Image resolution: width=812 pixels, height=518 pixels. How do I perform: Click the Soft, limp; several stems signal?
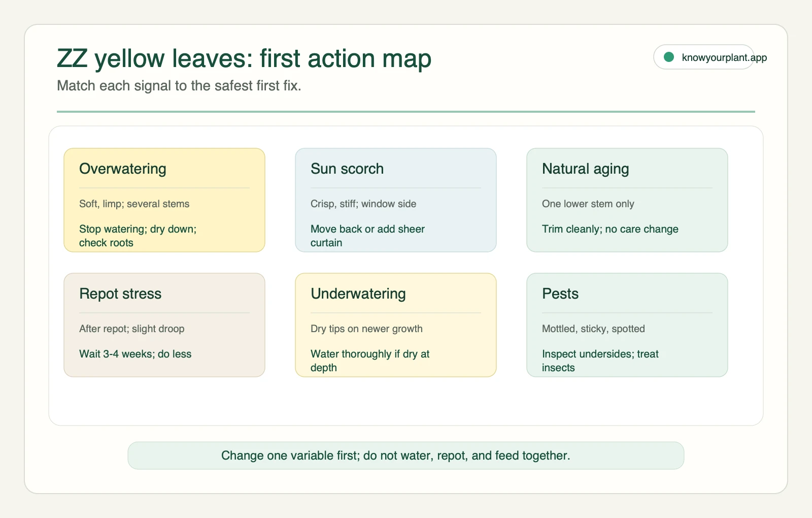(x=134, y=204)
